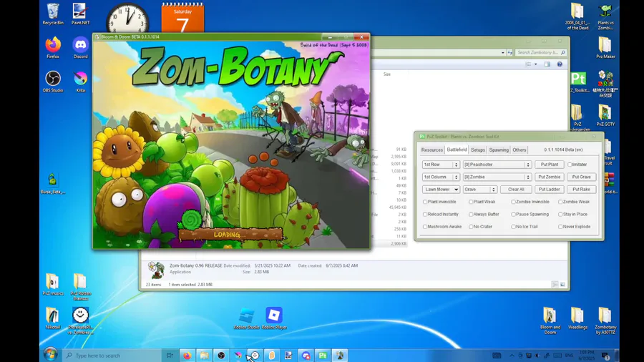Select the Zombotany by A50TTZ folder
Screen dimensions: 644x362
click(x=605, y=321)
